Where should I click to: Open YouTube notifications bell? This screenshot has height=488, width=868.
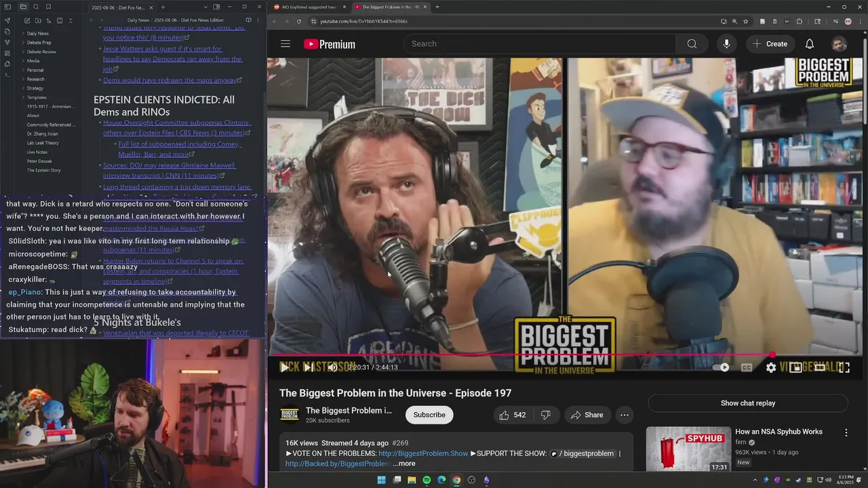click(810, 44)
